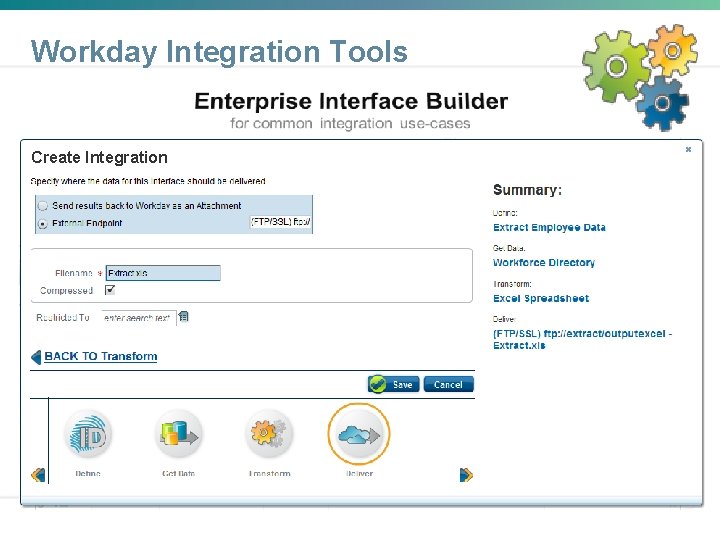The image size is (720, 540).
Task: Click the Enterprise Interface Builder heading
Action: [351, 101]
